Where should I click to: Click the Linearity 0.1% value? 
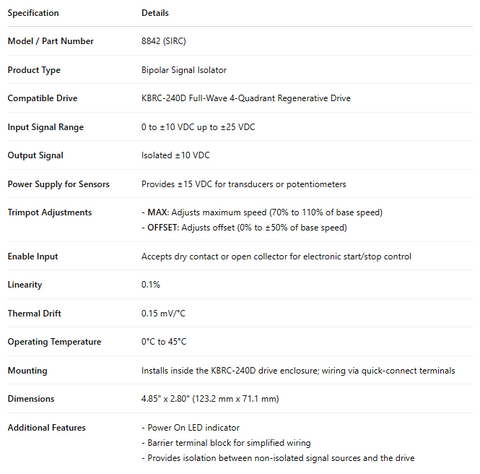point(151,285)
